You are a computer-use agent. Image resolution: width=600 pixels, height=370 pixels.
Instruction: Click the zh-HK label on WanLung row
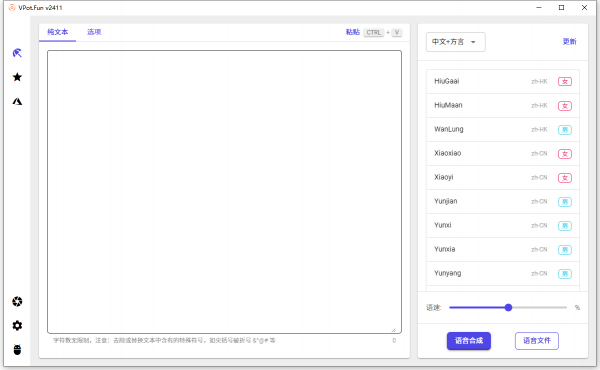539,130
